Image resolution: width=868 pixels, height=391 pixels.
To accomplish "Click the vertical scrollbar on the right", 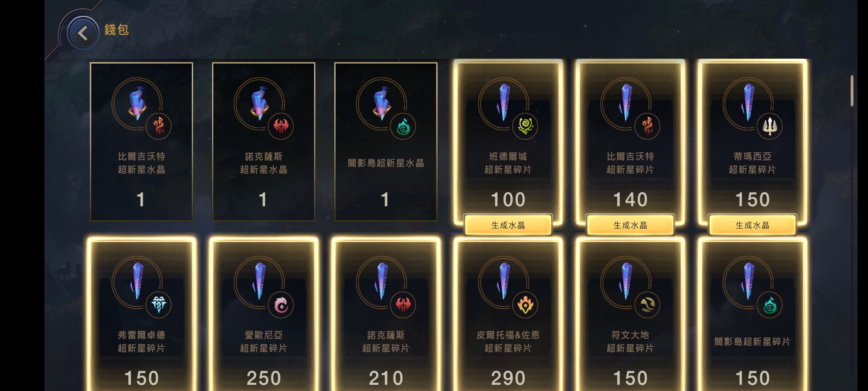I will tap(852, 91).
